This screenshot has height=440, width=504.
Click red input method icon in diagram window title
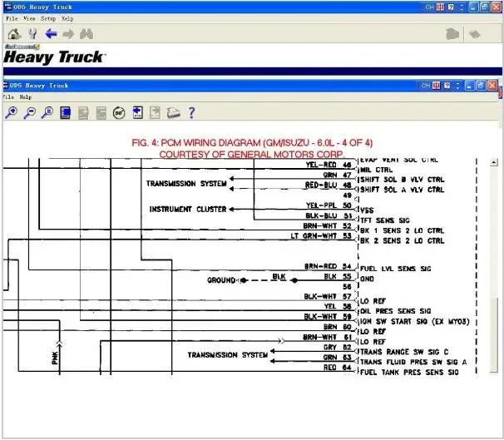click(436, 86)
